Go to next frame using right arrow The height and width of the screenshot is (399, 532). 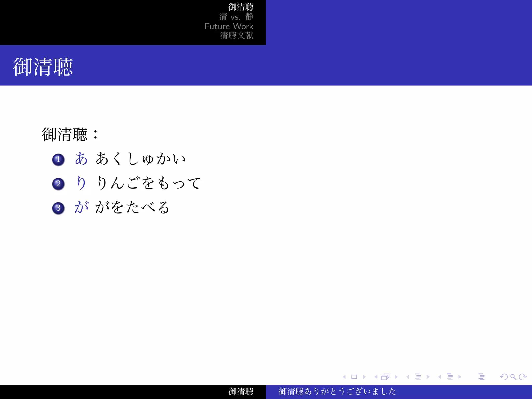[396, 377]
